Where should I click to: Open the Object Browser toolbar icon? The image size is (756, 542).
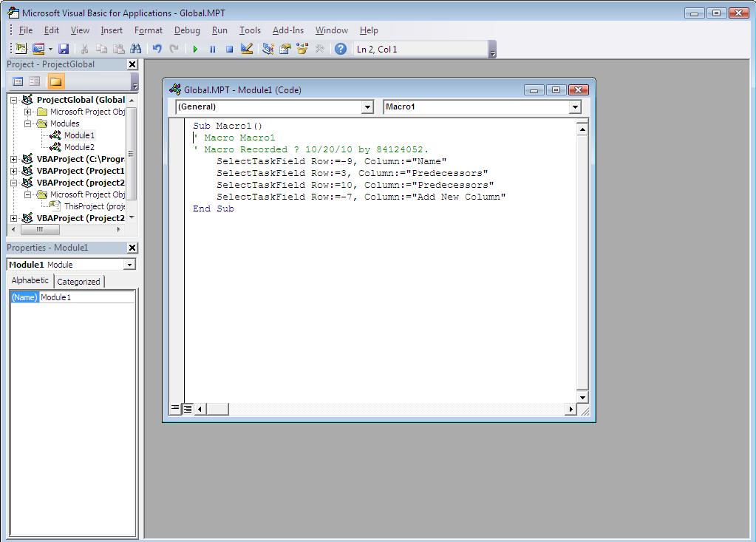302,49
